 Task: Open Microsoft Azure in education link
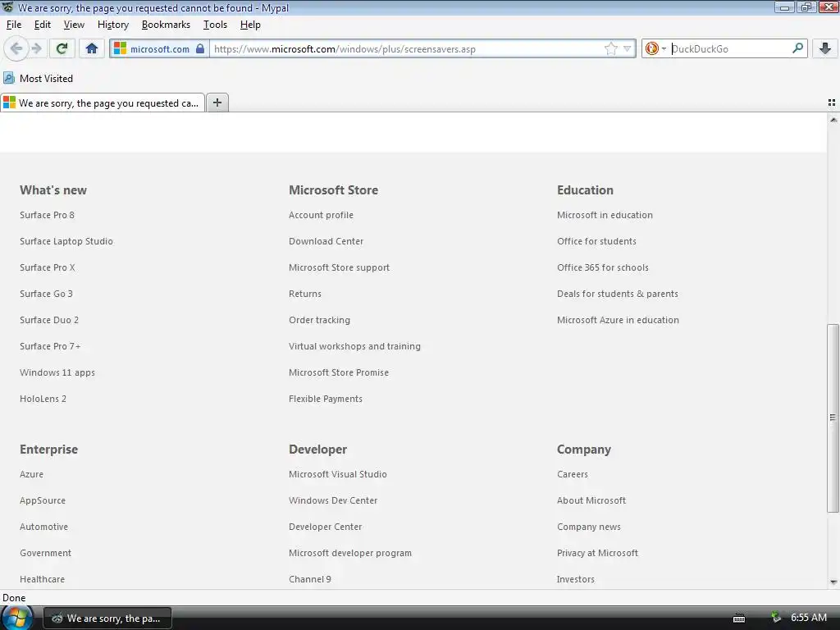618,320
